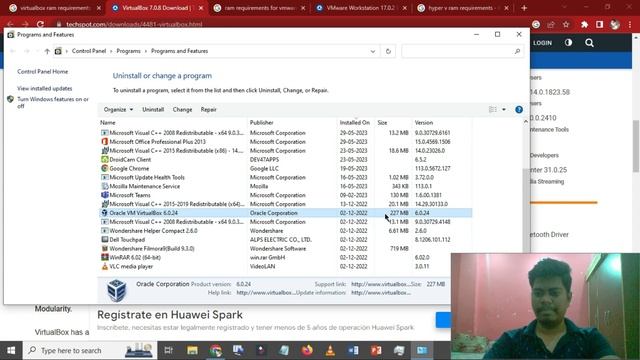Click the Mozilla Maintenance Service icon
Image resolution: width=640 pixels, height=360 pixels.
104,186
